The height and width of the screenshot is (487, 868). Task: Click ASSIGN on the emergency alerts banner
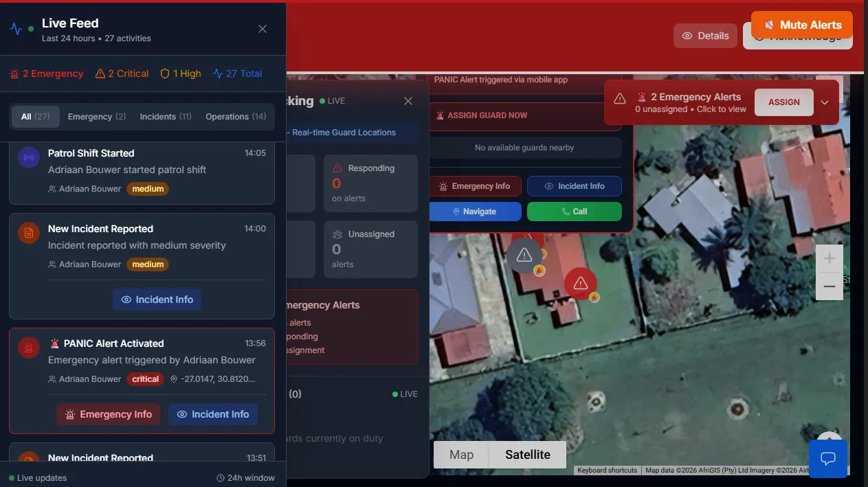point(783,102)
